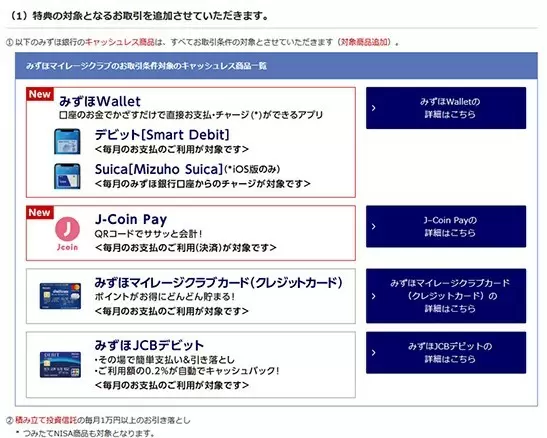Click the Smart Debit phone icon
The height and width of the screenshot is (438, 547).
(x=67, y=142)
